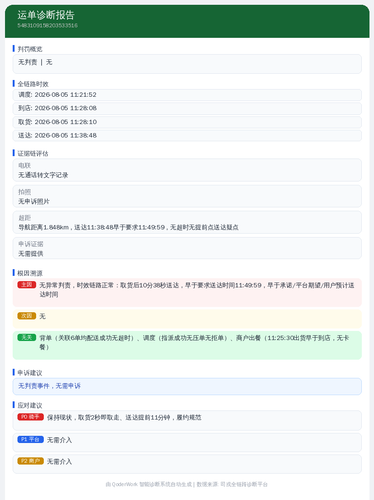This screenshot has width=374, height=500.
Task: Click the 超距 evidence card label
Action: [24, 218]
